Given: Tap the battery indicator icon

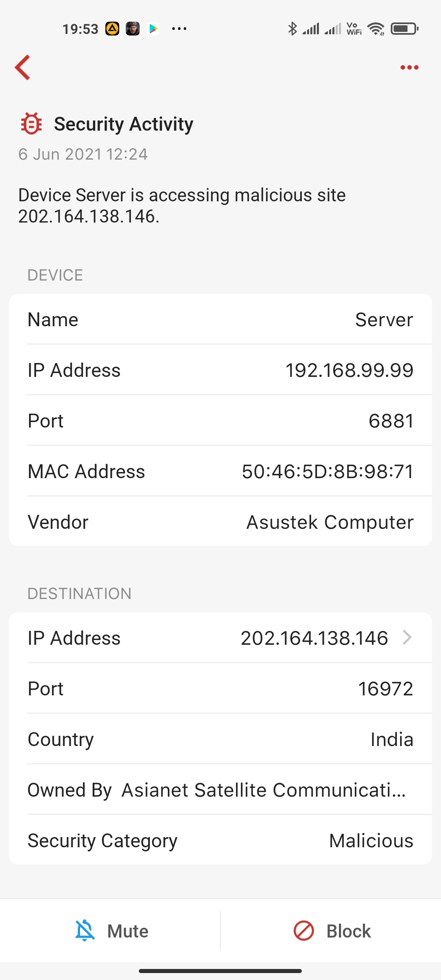Looking at the screenshot, I should click(404, 29).
